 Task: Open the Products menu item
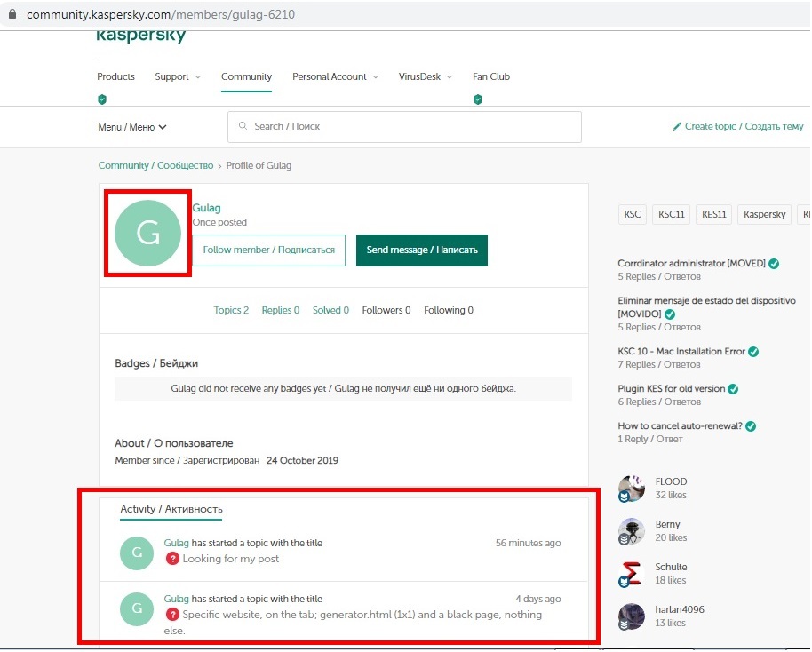point(115,76)
